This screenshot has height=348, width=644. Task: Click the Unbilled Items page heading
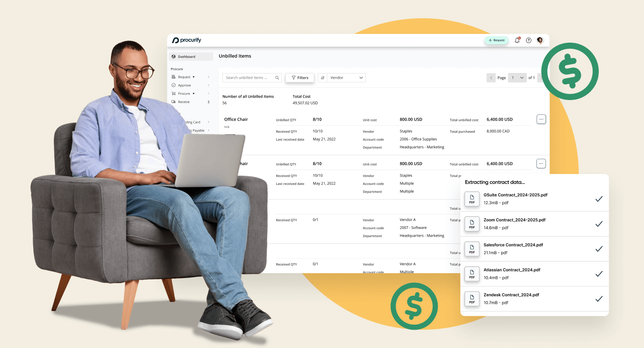tap(235, 56)
